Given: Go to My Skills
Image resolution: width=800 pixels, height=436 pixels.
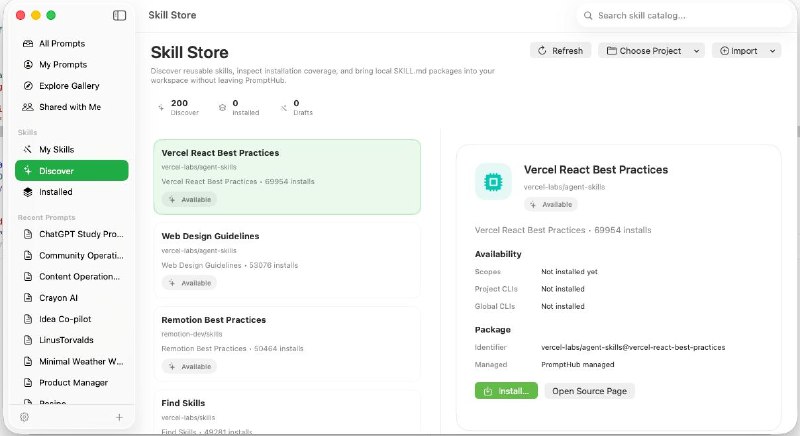Looking at the screenshot, I should click(x=71, y=149).
